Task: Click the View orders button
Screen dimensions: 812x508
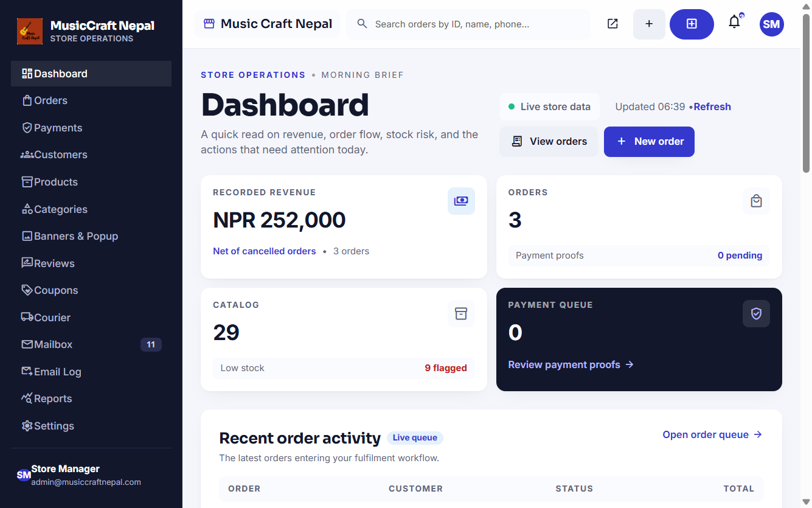Action: [549, 142]
